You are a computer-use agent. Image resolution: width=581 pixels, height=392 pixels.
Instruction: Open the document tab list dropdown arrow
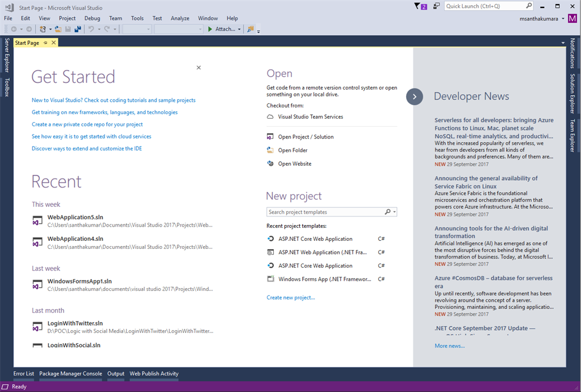563,43
